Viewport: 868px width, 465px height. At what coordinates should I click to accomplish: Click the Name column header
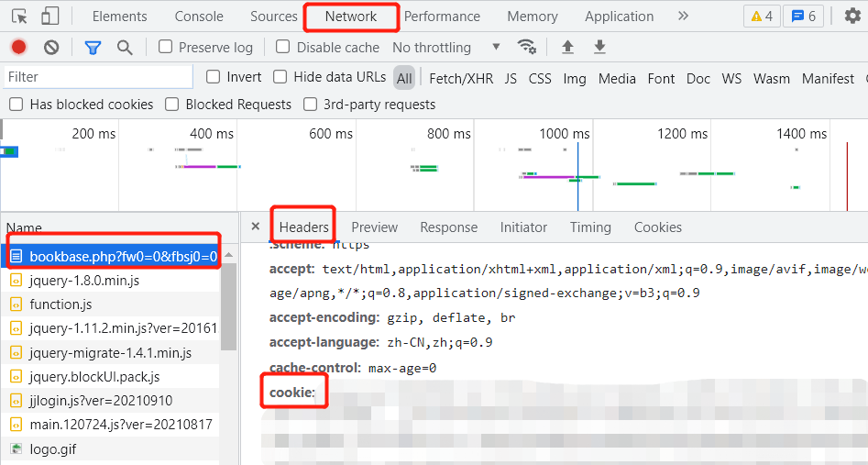pos(119,227)
